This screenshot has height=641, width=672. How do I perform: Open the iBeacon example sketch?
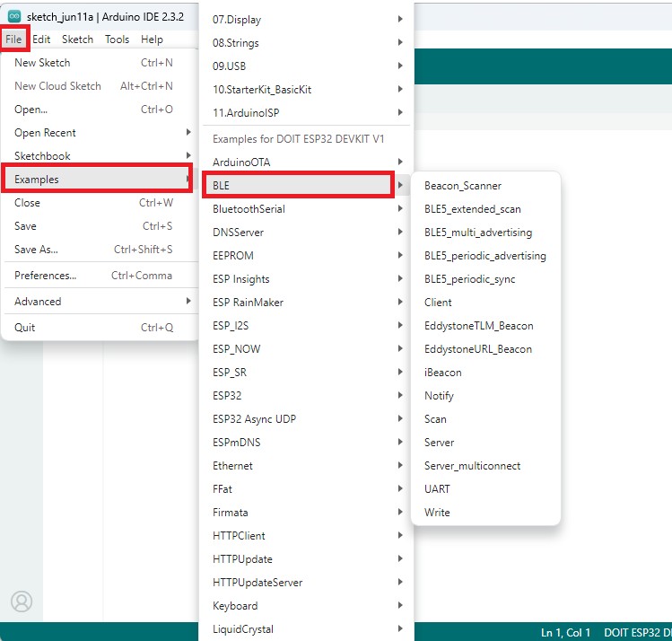click(443, 373)
